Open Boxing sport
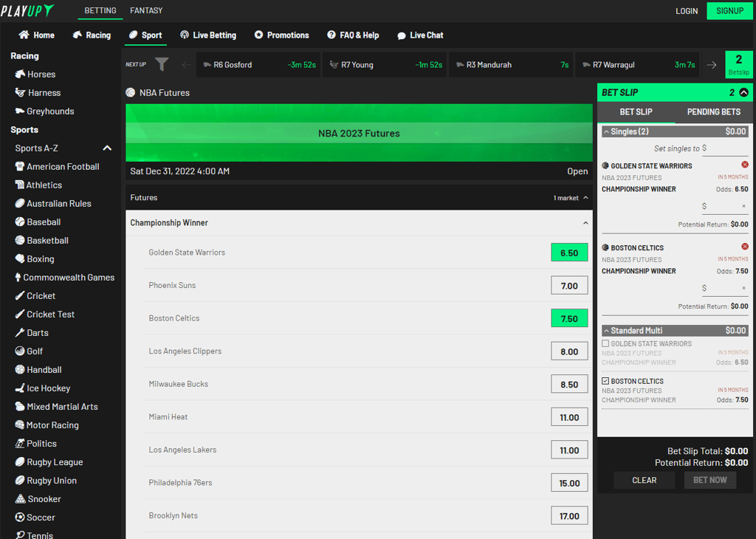Screen dimensions: 756x539 click(34, 259)
